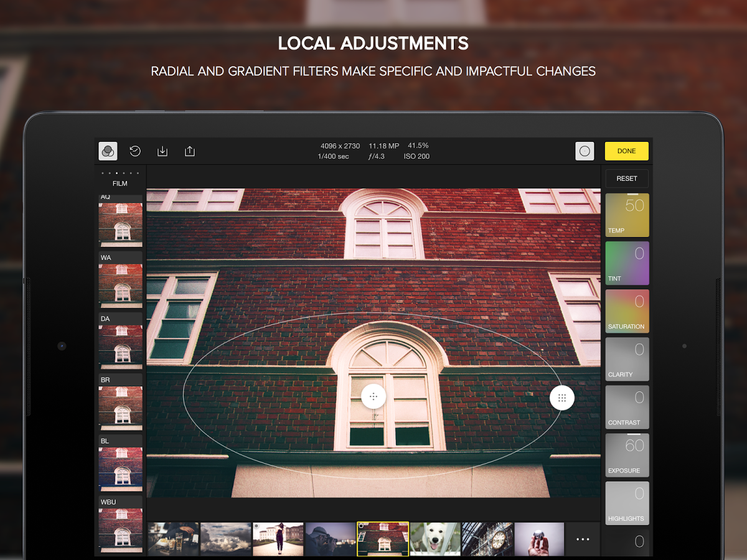
Task: Click the DONE button
Action: click(626, 151)
